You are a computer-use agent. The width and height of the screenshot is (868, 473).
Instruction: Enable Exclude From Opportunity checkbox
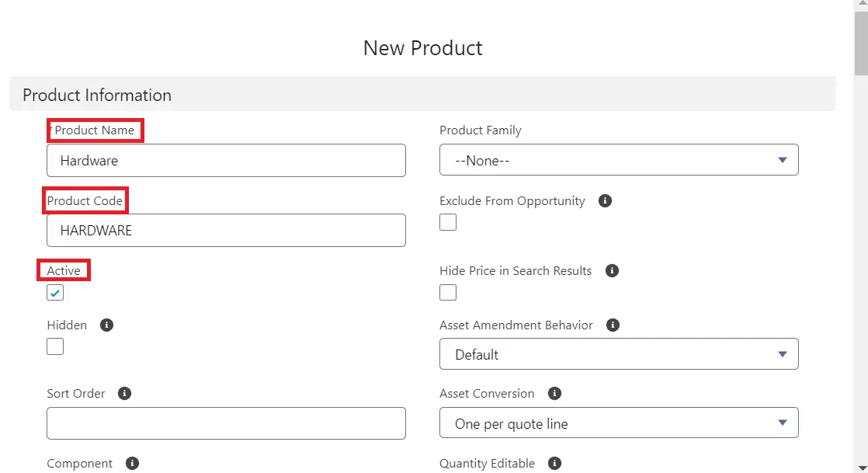(448, 222)
